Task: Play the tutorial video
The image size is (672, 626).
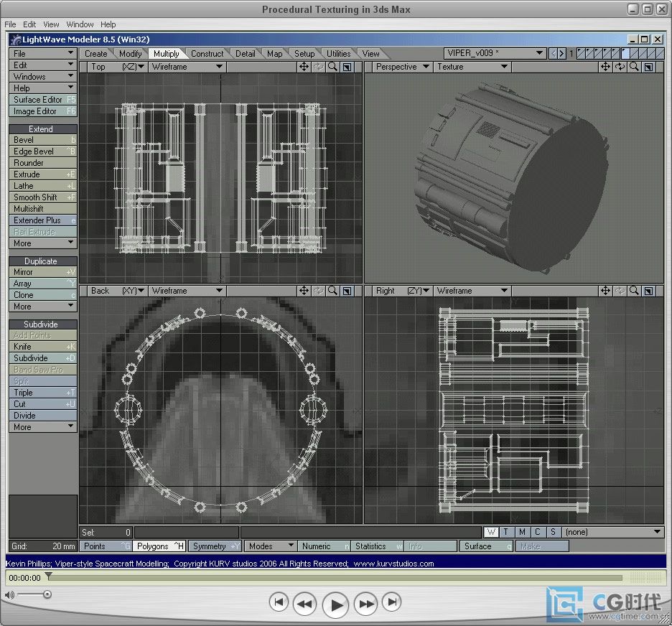Action: click(x=335, y=605)
